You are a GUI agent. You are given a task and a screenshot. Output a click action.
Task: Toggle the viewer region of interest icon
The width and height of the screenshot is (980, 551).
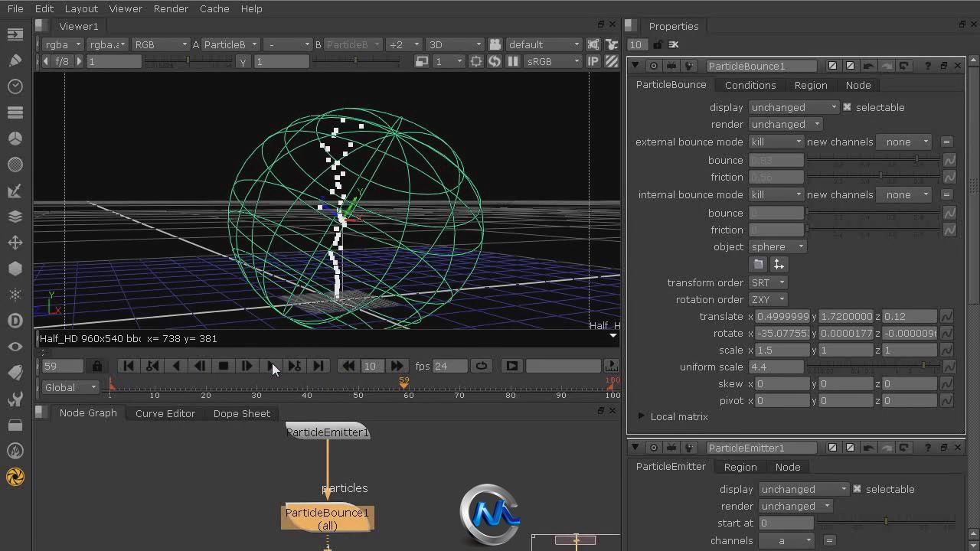click(476, 61)
